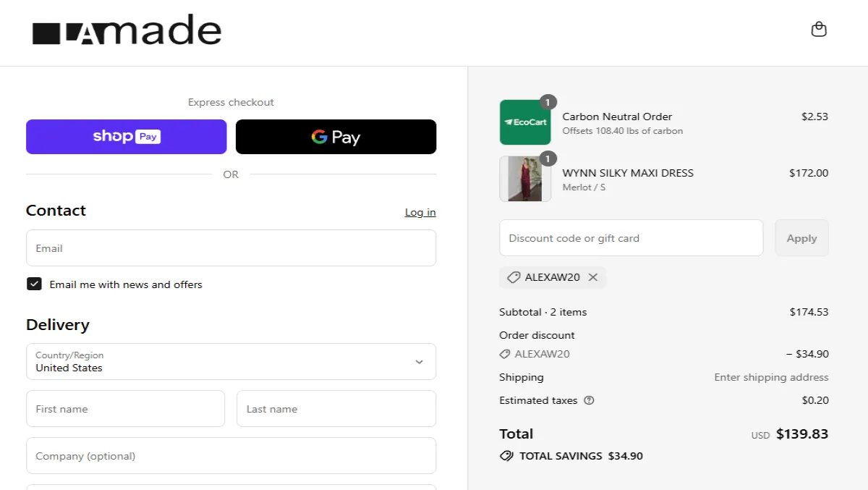Pay with Google Pay express checkout
This screenshot has width=868, height=490.
coord(336,137)
